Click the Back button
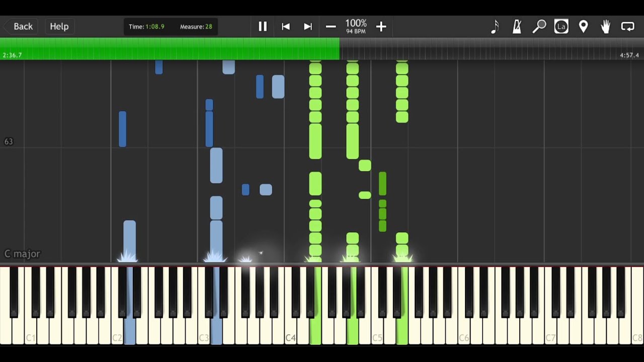The width and height of the screenshot is (644, 362). point(19,27)
